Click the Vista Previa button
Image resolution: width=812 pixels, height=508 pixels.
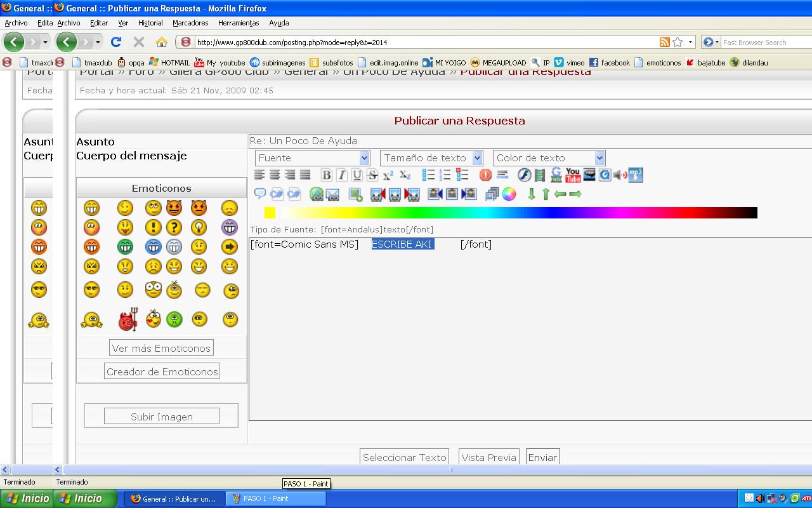pos(488,457)
